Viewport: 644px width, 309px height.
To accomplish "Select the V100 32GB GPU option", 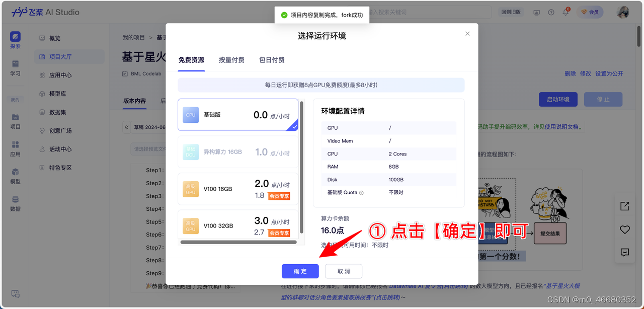I will point(238,225).
